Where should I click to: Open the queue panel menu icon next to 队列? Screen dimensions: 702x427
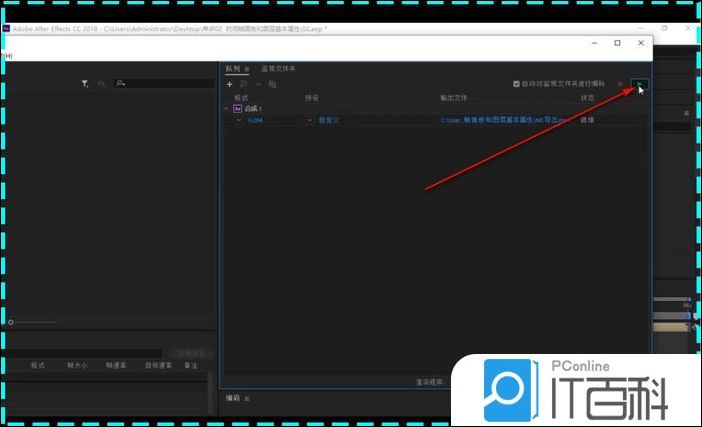point(247,69)
